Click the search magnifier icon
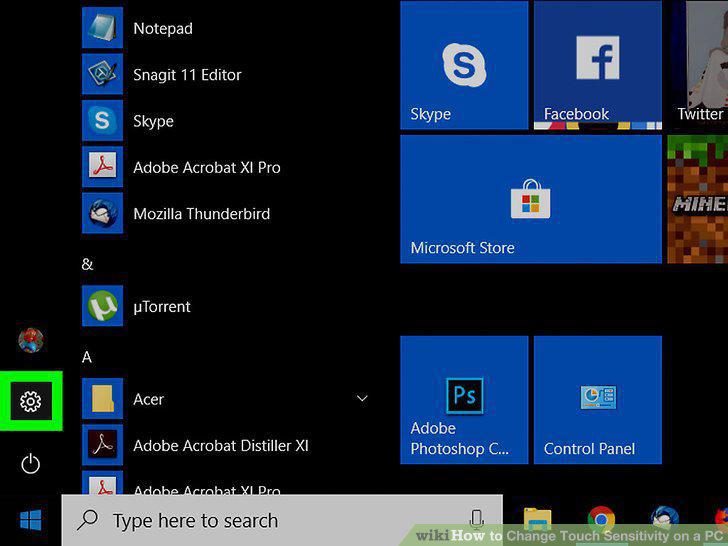The width and height of the screenshot is (728, 546). coord(88,520)
